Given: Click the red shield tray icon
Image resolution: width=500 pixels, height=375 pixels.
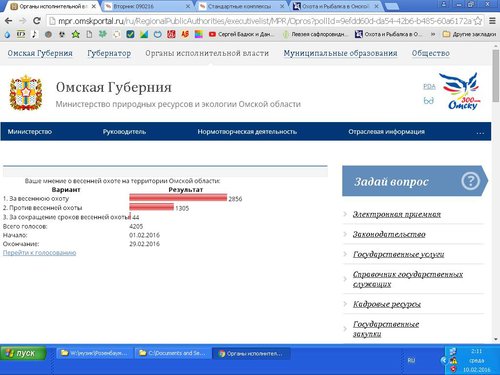Looking at the screenshot, I should 453,369.
